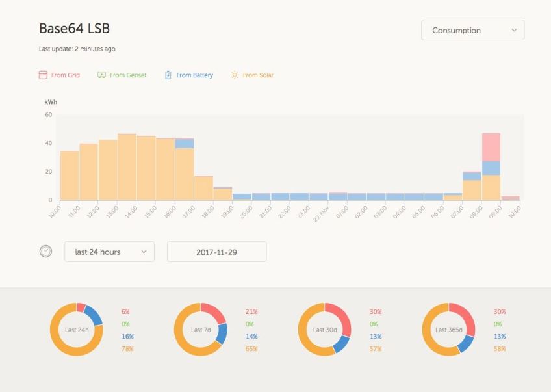551x392 pixels.
Task: Toggle the From Grid series label
Action: click(66, 75)
